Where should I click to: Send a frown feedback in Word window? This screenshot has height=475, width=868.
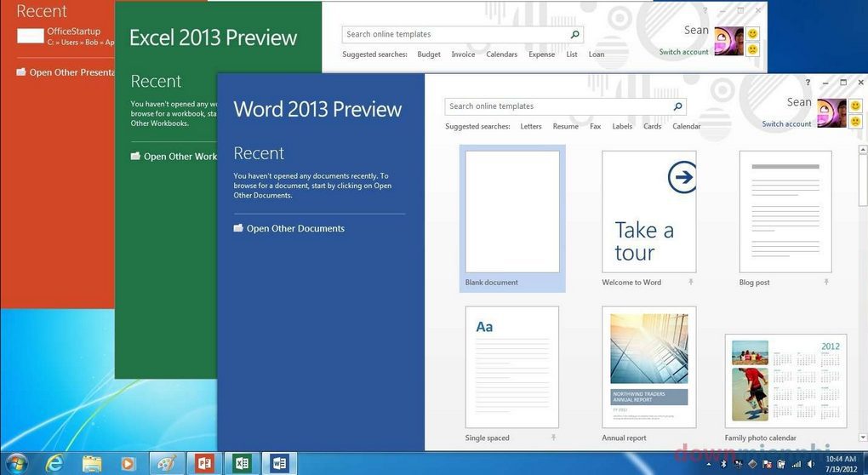[855, 121]
